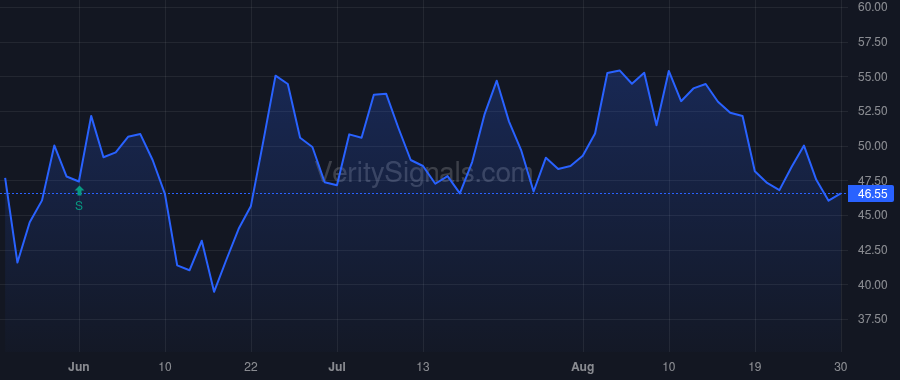Select the 47.50 price axis label
Screen dimensions: 900x380
coord(872,181)
